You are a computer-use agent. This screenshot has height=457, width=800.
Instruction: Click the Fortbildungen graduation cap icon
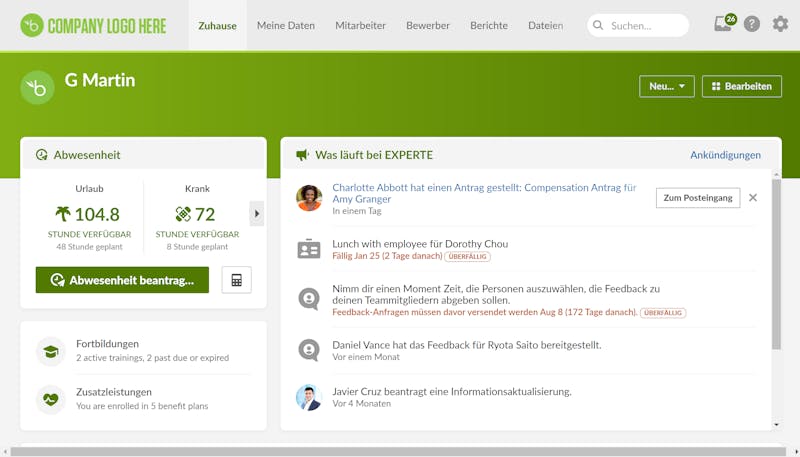tap(51, 351)
